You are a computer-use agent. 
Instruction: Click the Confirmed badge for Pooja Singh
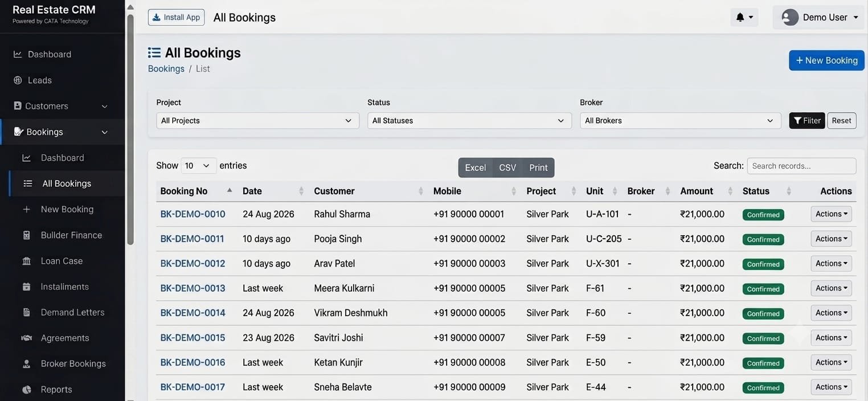(763, 239)
